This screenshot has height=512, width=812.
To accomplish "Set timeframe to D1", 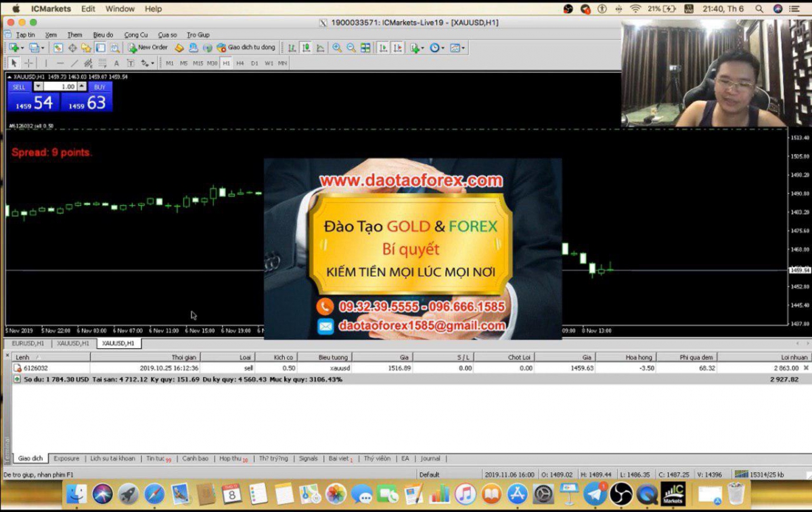I will pos(254,63).
